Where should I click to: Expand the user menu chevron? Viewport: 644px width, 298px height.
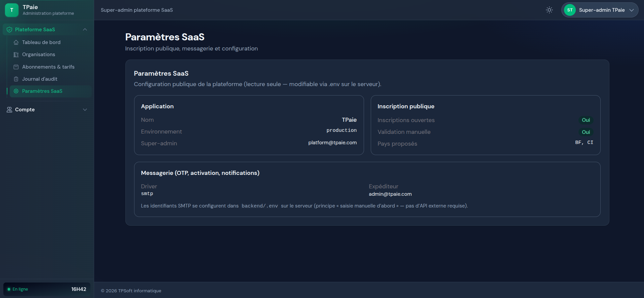632,10
